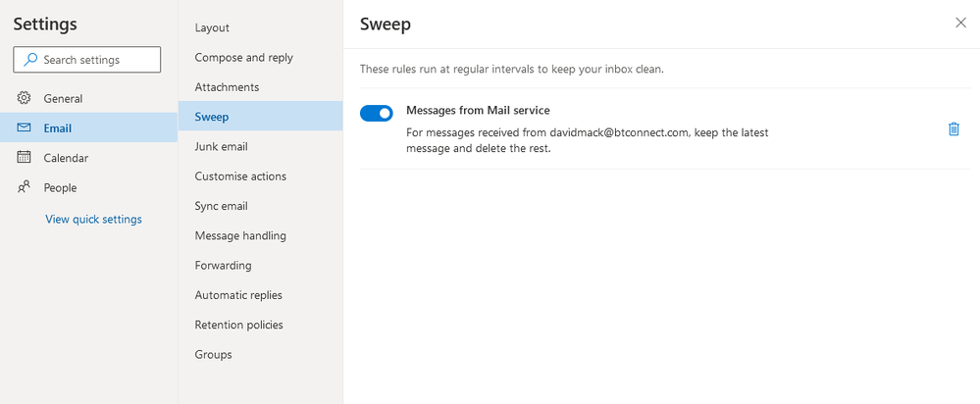Select Sync email option
The height and width of the screenshot is (404, 980).
point(221,206)
